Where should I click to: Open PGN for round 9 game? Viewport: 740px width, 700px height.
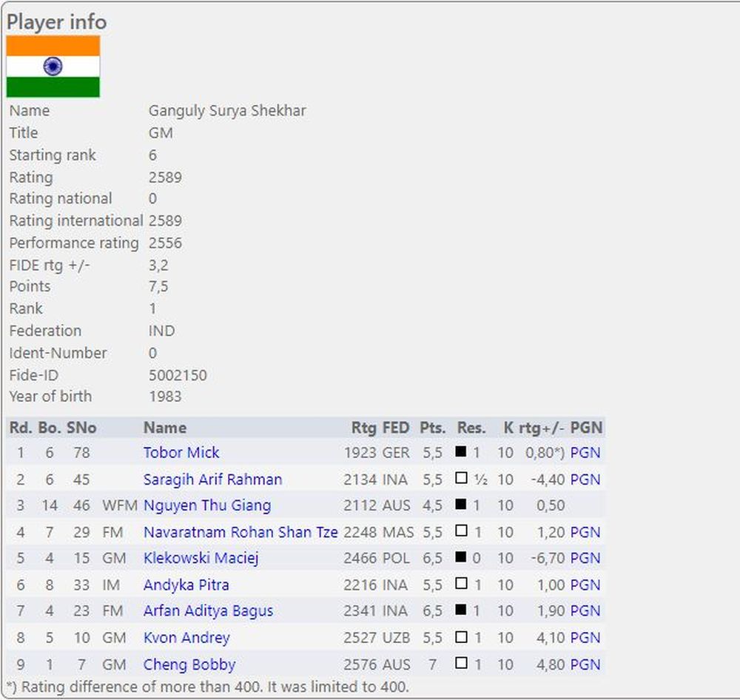pos(585,664)
